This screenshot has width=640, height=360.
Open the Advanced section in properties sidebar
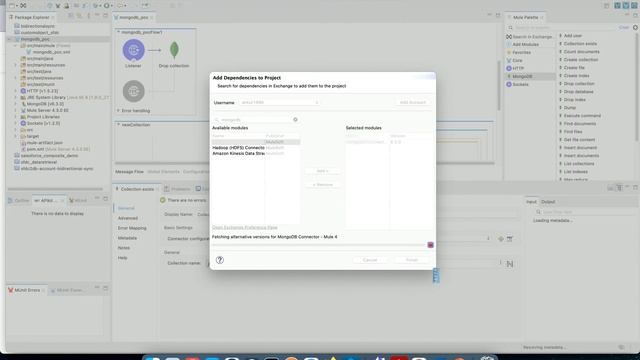(128, 218)
